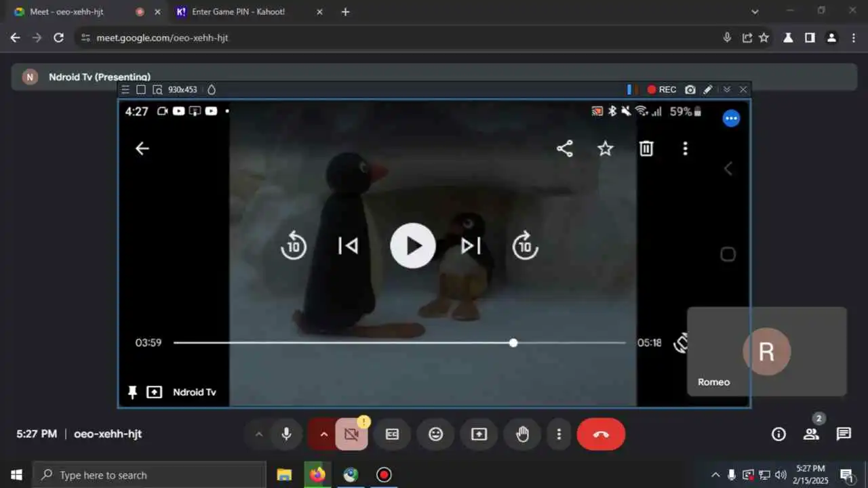This screenshot has width=868, height=488.
Task: Tap the Android home square button
Action: click(x=728, y=254)
